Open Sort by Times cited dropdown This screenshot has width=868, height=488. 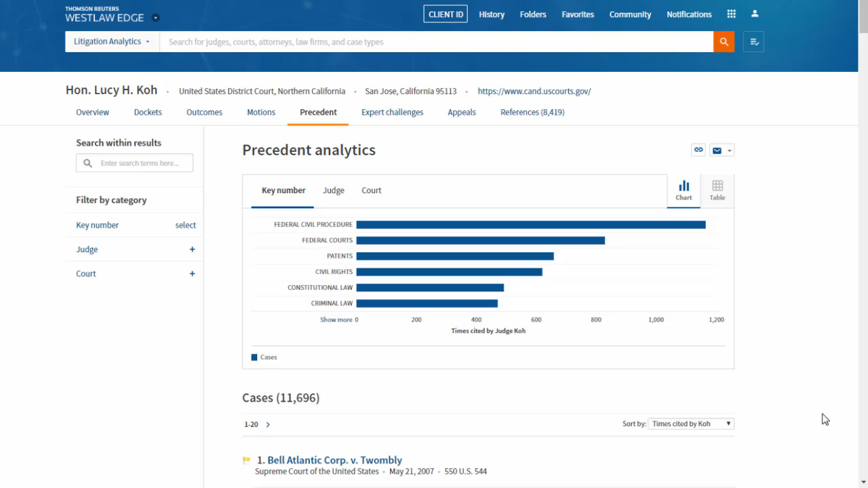coord(691,424)
